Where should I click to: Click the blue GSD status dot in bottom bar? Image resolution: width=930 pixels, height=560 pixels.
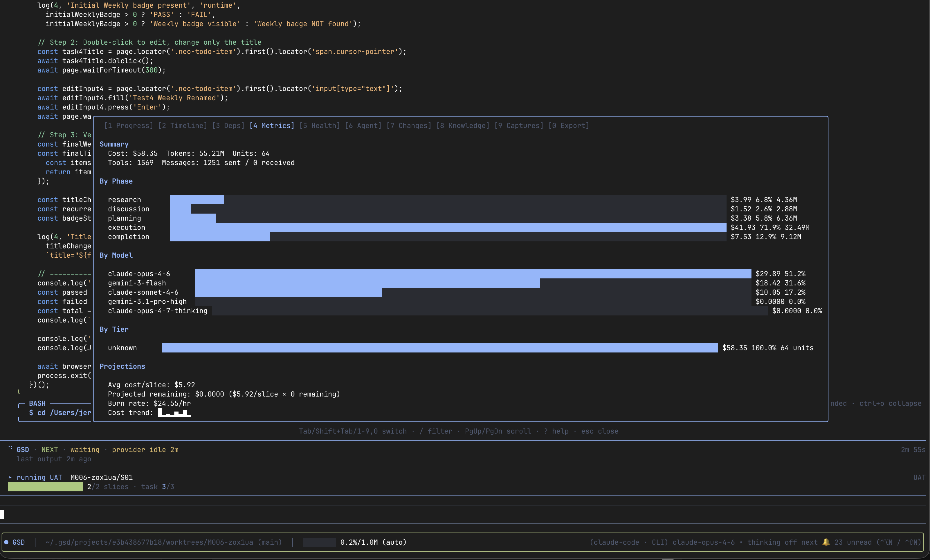6,542
